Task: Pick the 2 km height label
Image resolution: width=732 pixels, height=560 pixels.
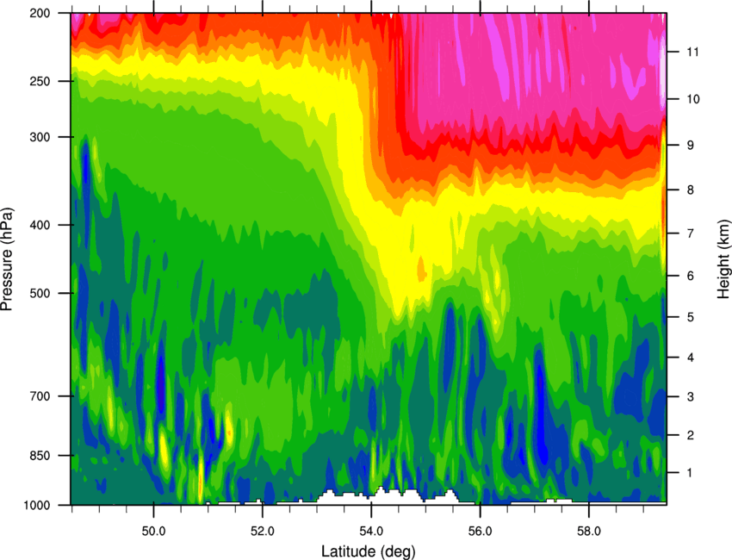Action: tap(691, 435)
